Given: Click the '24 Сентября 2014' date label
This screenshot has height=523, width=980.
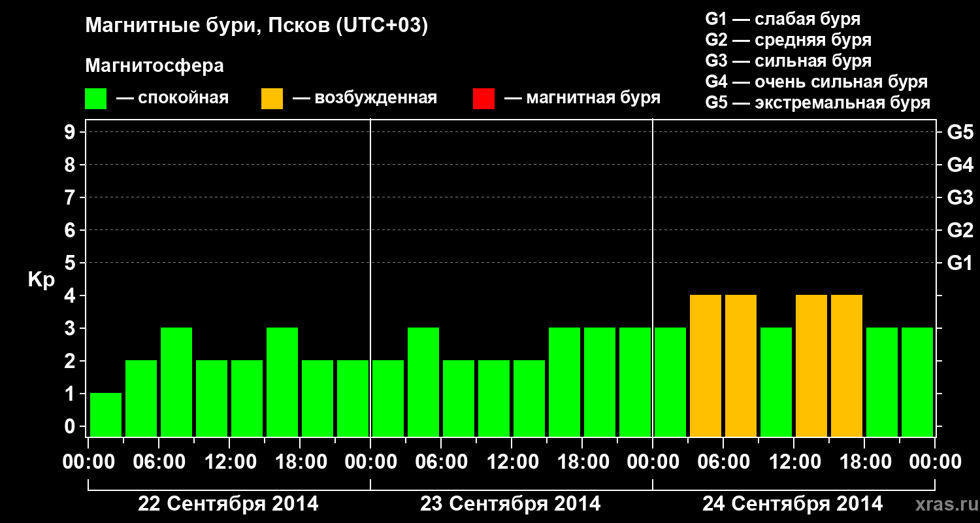Looking at the screenshot, I should 792,504.
